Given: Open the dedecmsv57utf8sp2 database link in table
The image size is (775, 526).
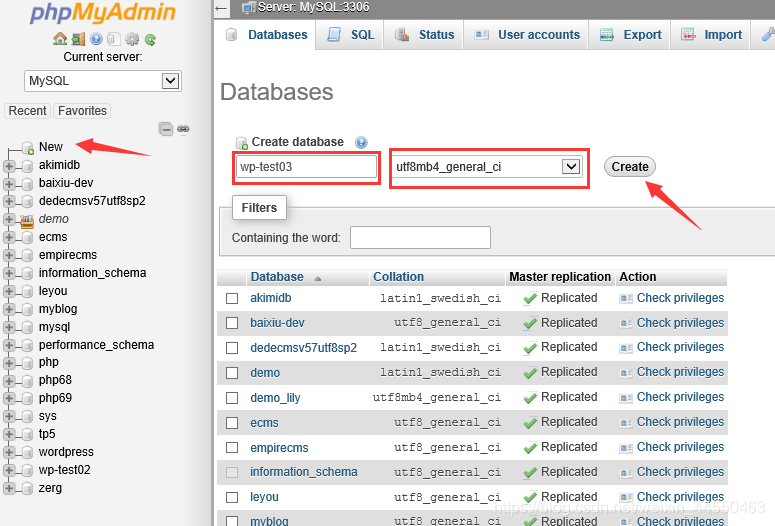Looking at the screenshot, I should (303, 348).
